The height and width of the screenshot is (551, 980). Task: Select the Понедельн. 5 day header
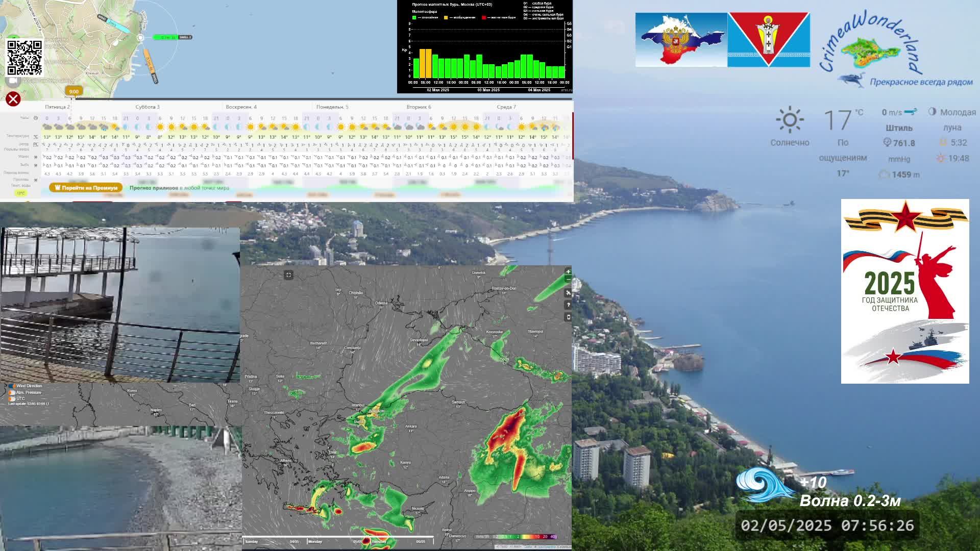(x=332, y=107)
